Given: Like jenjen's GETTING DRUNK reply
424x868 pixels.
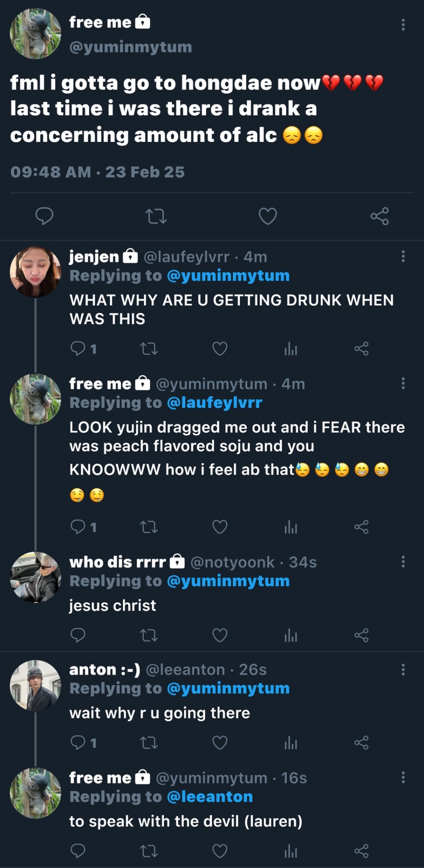Looking at the screenshot, I should (220, 349).
